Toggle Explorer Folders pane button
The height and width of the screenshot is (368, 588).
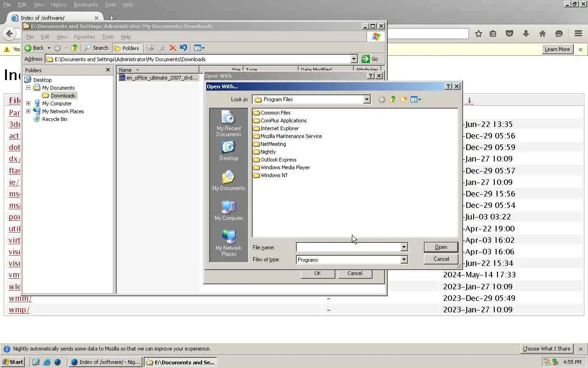click(126, 48)
